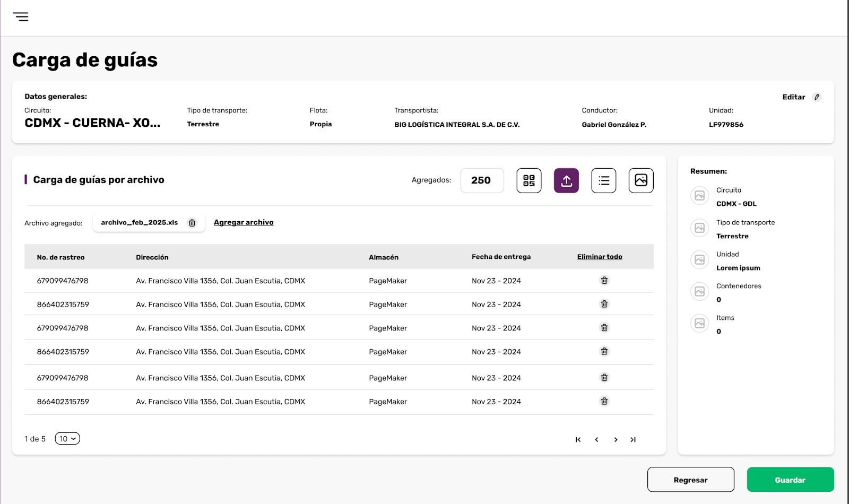Click the Propia fleet value
This screenshot has height=504, width=849.
[320, 124]
